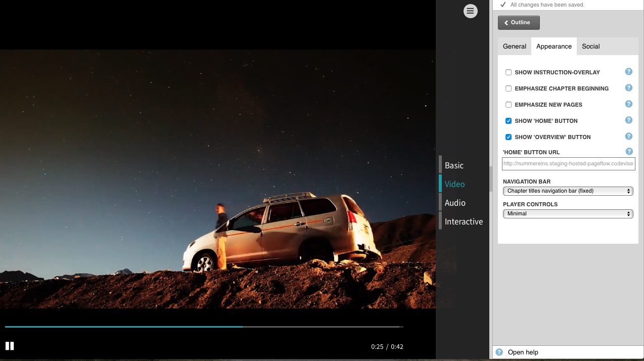The image size is (644, 361).
Task: Expand the Player Controls dropdown
Action: [x=568, y=214]
